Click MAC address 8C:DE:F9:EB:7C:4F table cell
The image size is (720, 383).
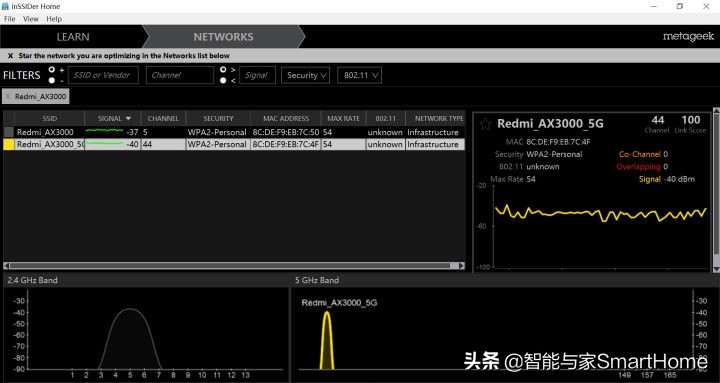pos(286,144)
